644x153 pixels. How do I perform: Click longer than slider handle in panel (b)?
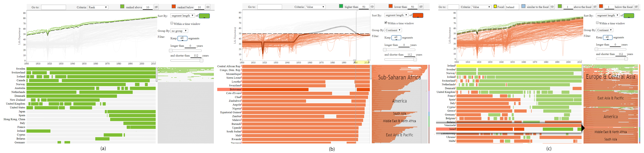click(x=385, y=50)
